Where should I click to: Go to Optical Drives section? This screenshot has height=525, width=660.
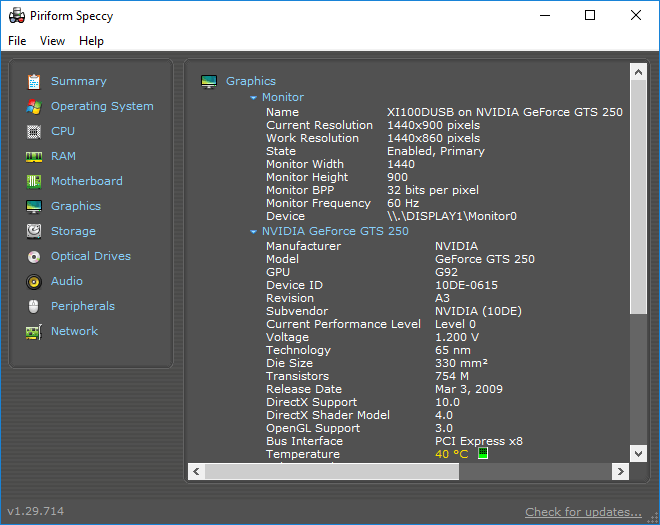91,256
